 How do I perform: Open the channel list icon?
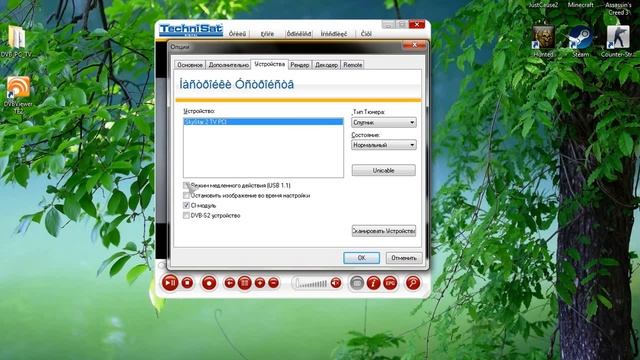[244, 283]
